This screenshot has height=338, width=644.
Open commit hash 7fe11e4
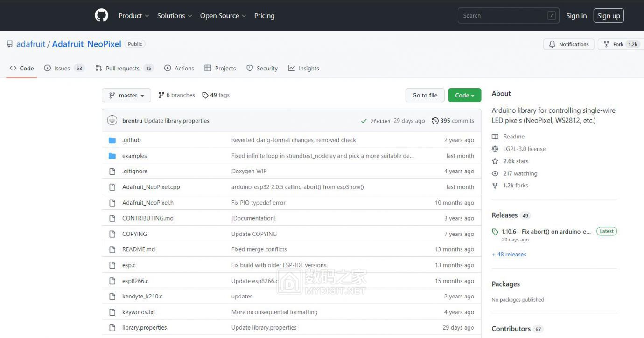click(x=380, y=121)
